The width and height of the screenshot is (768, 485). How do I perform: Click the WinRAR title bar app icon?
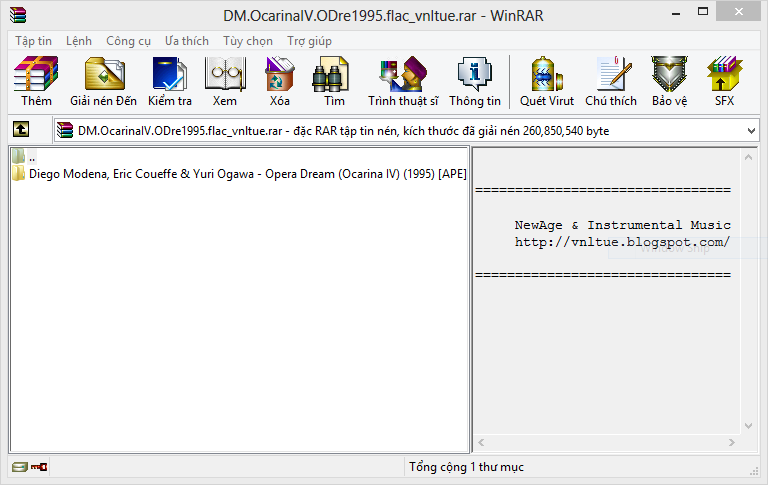click(x=18, y=15)
